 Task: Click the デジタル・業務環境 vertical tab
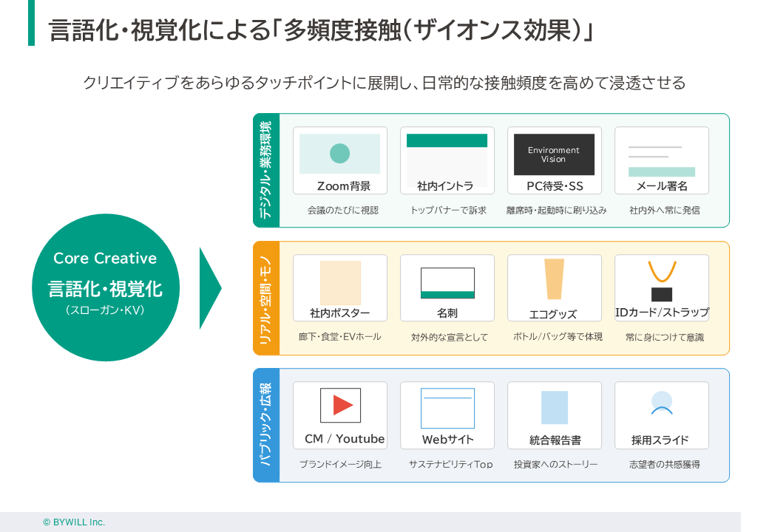(266, 171)
